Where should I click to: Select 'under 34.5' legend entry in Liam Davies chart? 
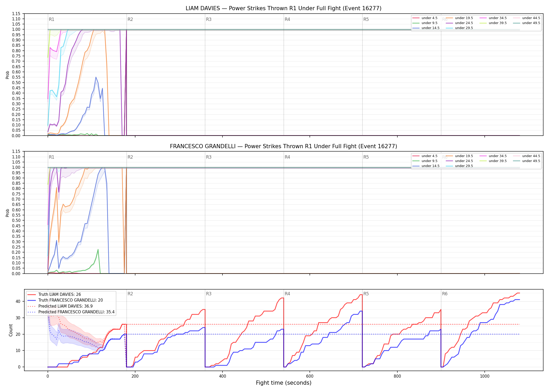(x=493, y=18)
